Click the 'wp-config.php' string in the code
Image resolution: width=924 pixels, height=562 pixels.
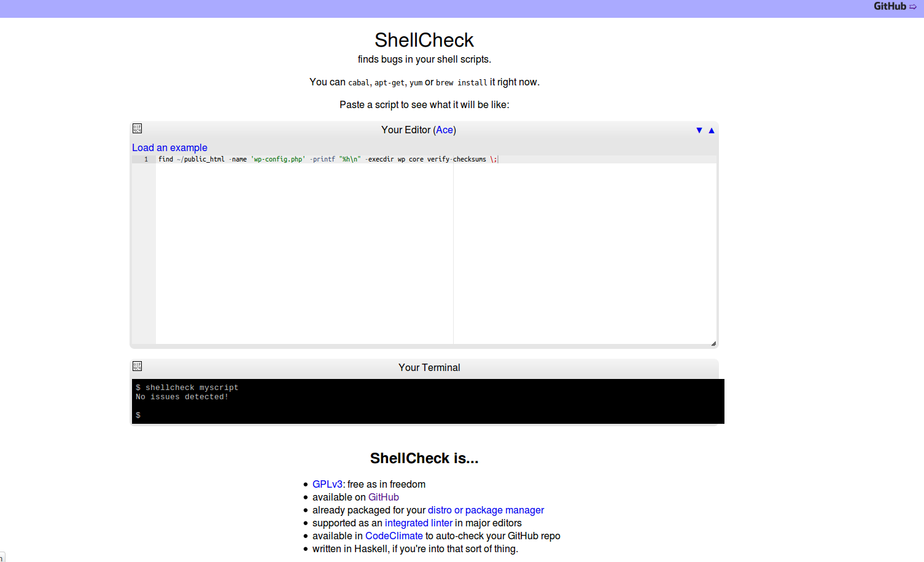[278, 159]
